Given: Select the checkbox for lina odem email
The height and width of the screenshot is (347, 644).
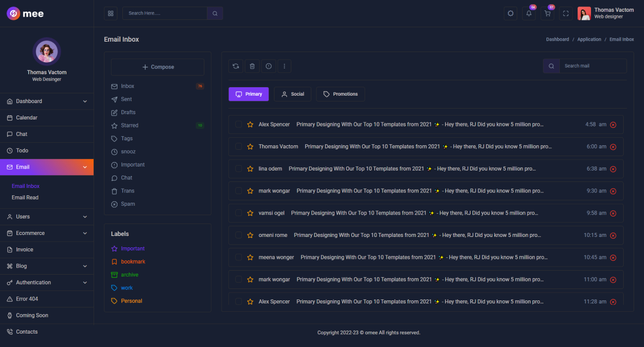Looking at the screenshot, I should coord(238,169).
